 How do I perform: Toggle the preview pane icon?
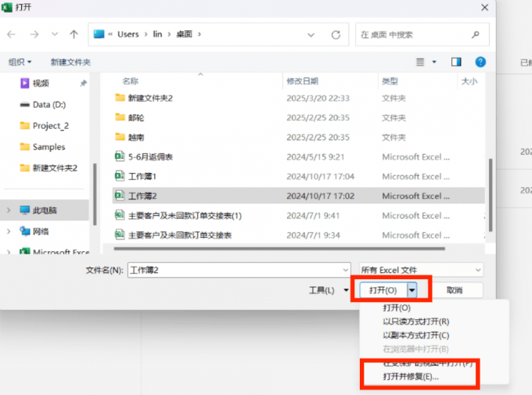456,62
